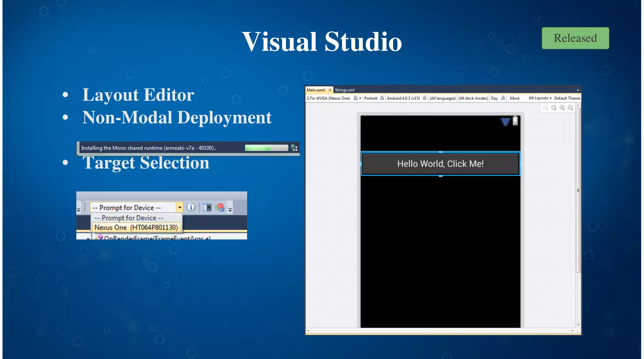Click vertical scrollbar down arrow
This screenshot has width=644, height=359.
coord(578,325)
